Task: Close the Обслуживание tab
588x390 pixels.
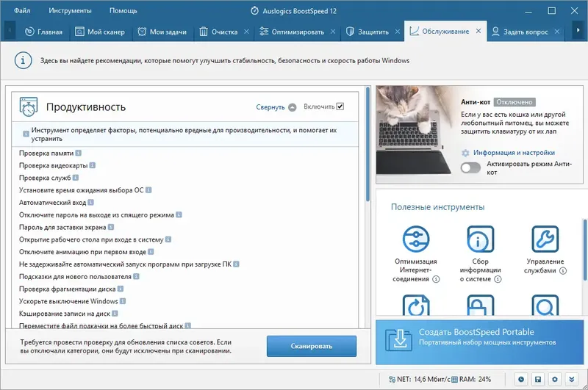Action: point(478,31)
